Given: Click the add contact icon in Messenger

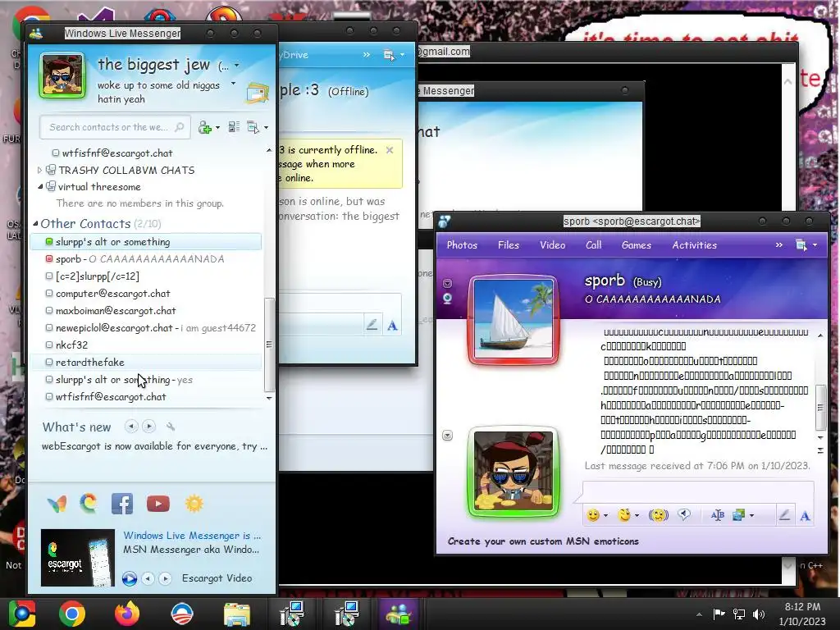Looking at the screenshot, I should pyautogui.click(x=205, y=127).
